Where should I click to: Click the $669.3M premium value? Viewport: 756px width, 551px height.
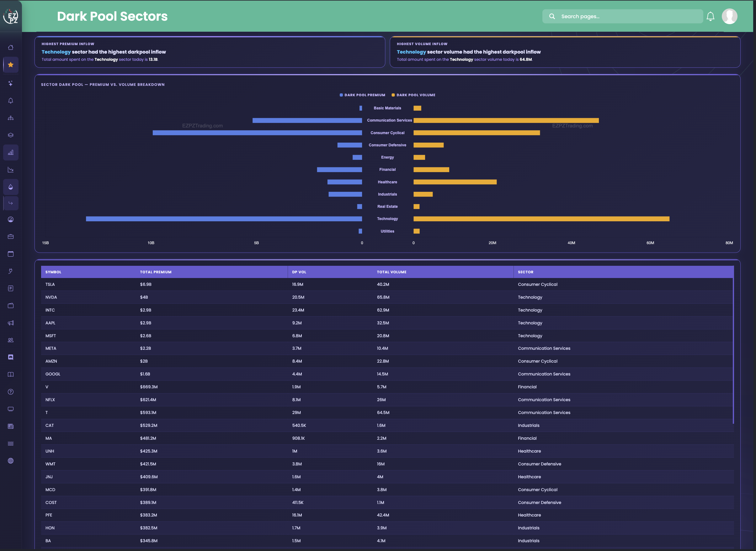click(149, 387)
